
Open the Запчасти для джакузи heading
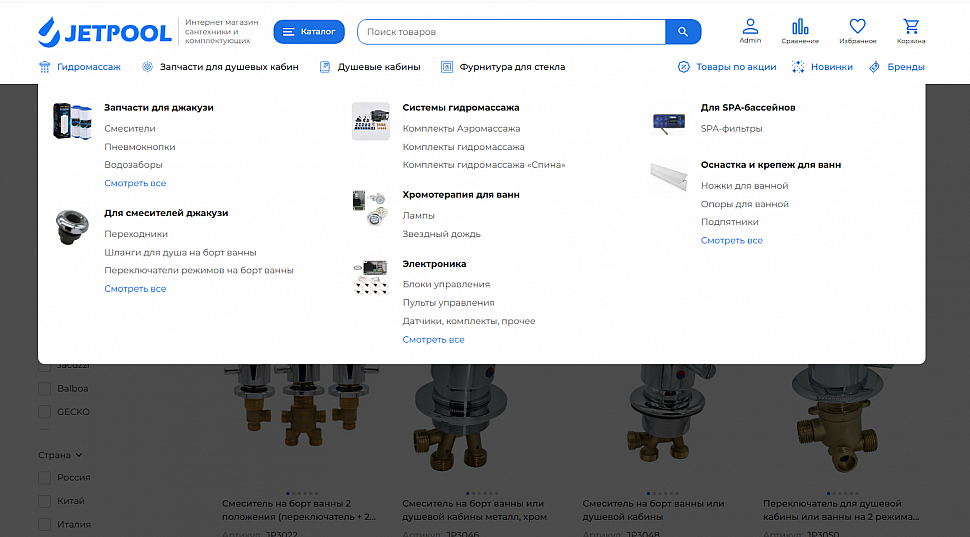(x=159, y=108)
